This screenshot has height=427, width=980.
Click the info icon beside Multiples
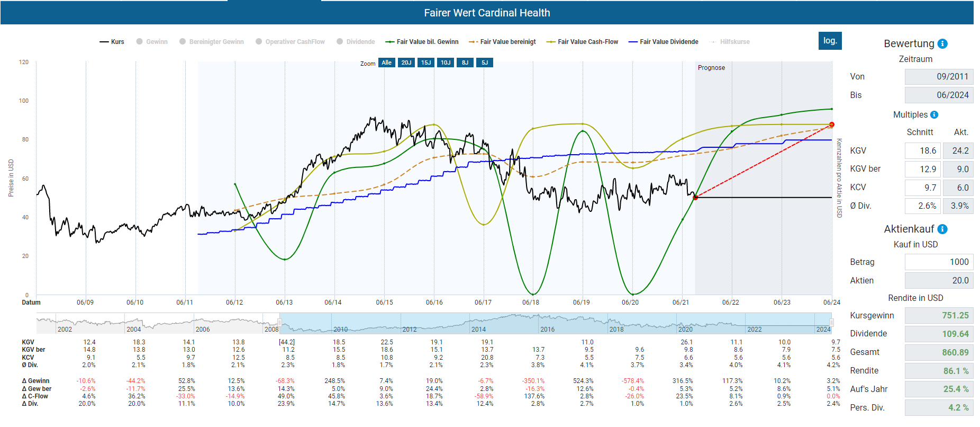point(934,115)
